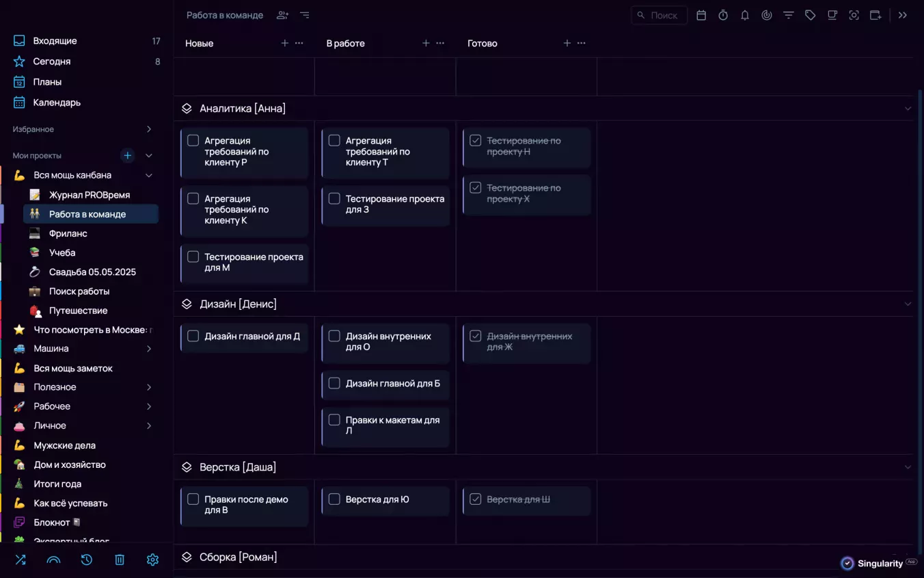The width and height of the screenshot is (924, 578).
Task: Check 'Верстка для Ю' task checkbox
Action: coord(334,499)
